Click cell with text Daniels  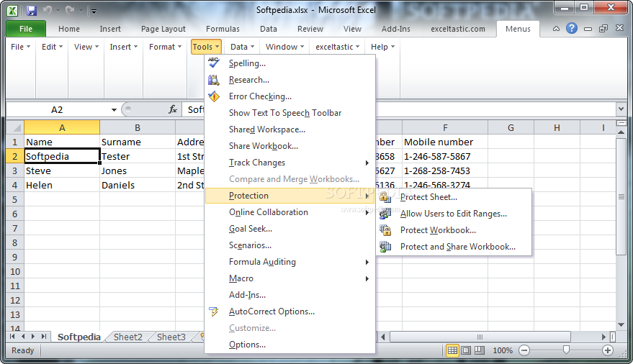click(138, 185)
